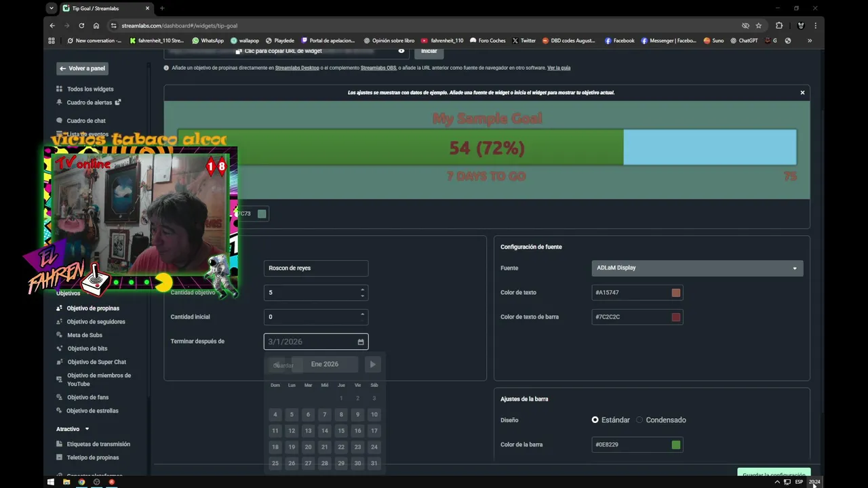Click the Todos los widgets grid icon
The image size is (868, 488).
coord(59,89)
